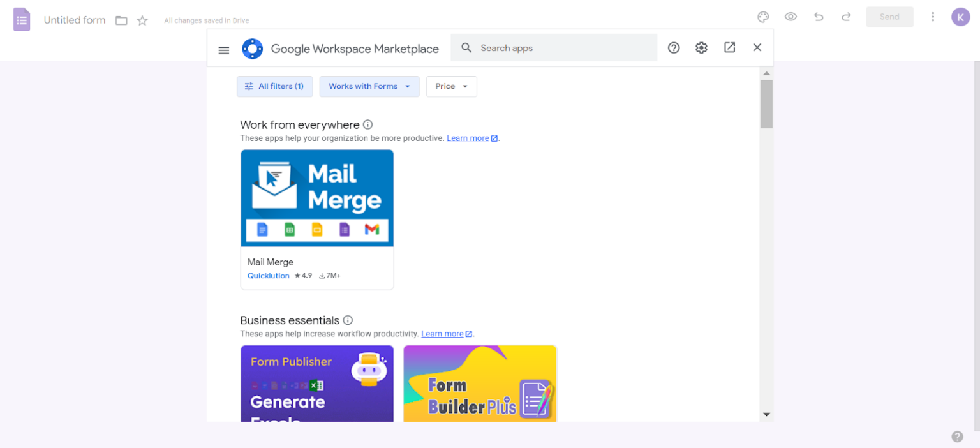Star the Untitled form
The image size is (980, 448).
(x=142, y=20)
